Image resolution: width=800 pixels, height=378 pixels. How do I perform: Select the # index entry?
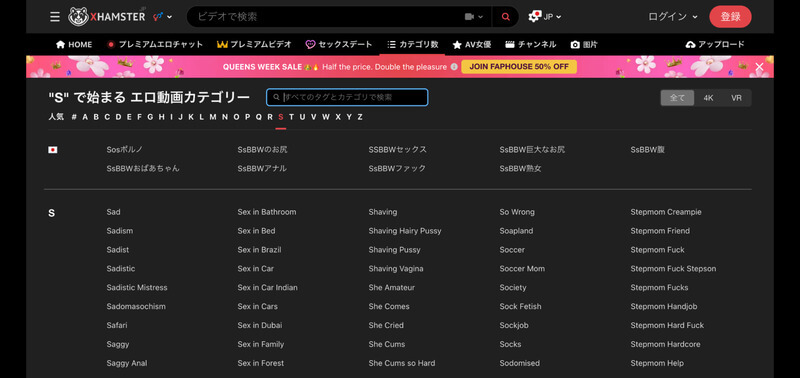[74, 117]
